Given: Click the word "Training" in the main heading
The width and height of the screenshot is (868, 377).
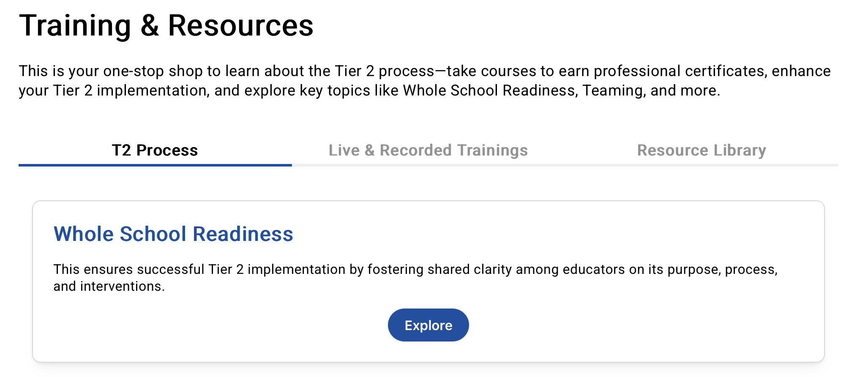Looking at the screenshot, I should (x=75, y=26).
